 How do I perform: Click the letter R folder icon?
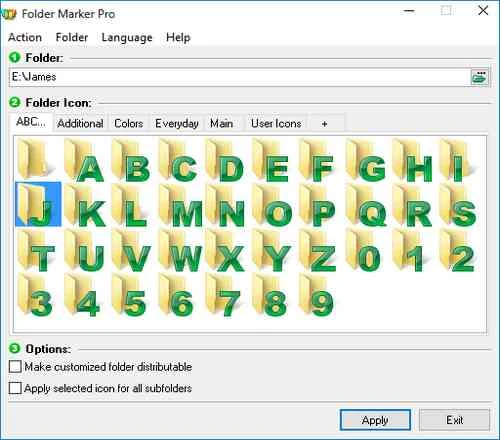click(x=413, y=205)
